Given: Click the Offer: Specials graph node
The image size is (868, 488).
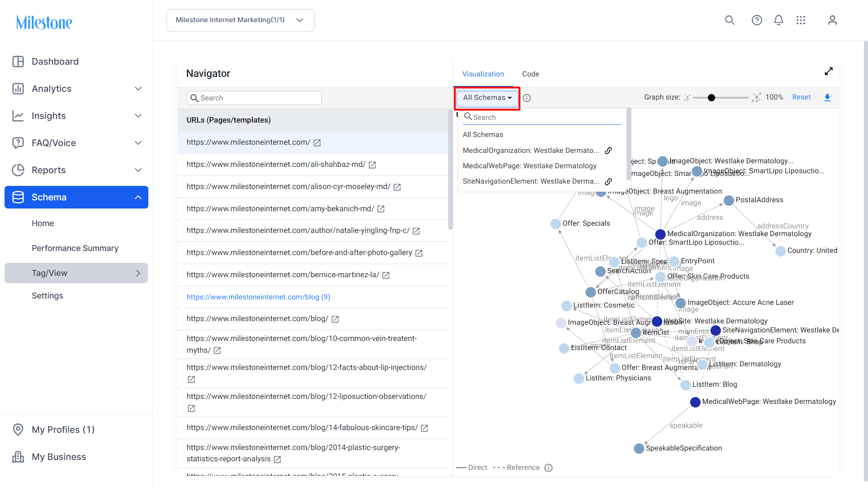Looking at the screenshot, I should pyautogui.click(x=555, y=224).
